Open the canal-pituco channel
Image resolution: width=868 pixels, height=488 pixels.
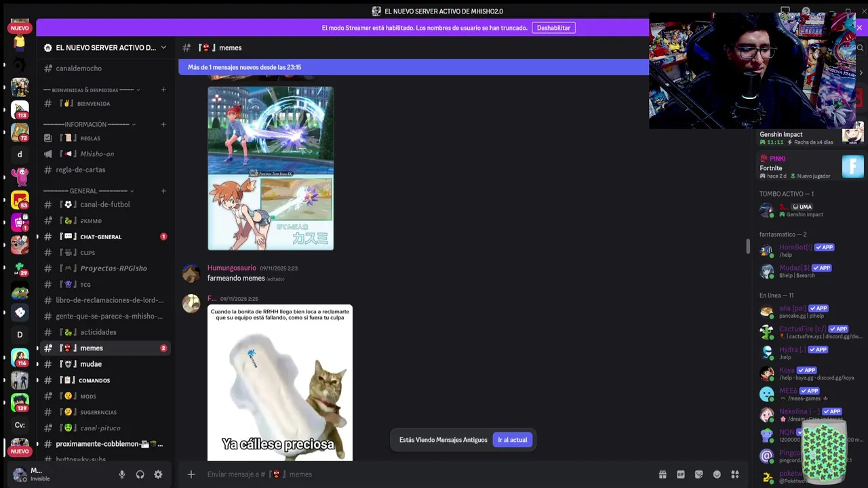[105, 428]
